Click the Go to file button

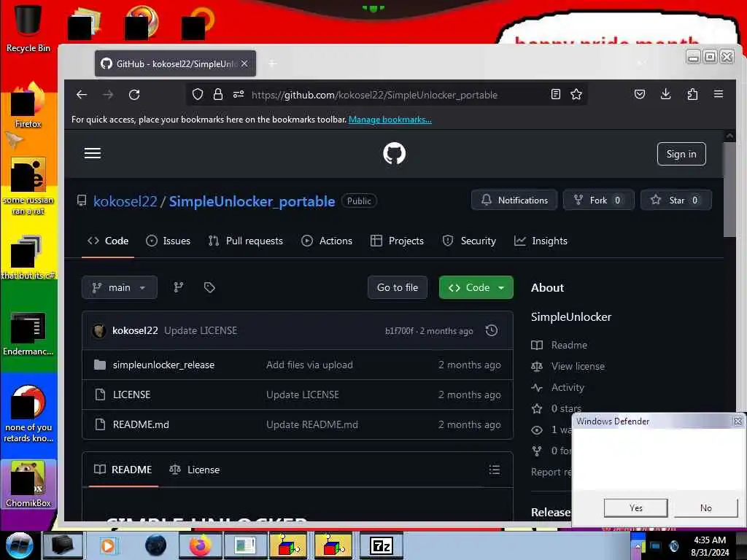point(398,287)
